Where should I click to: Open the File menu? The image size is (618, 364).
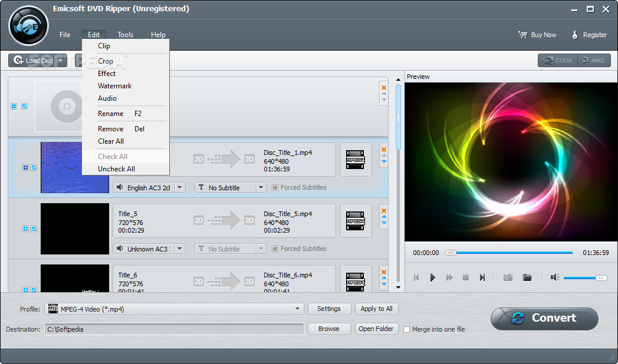[65, 35]
